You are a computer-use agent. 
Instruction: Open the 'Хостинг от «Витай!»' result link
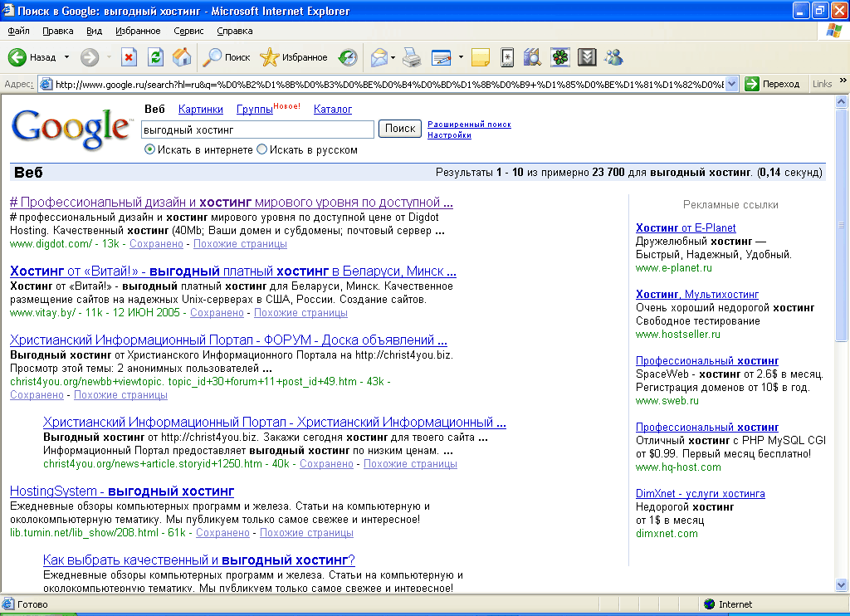point(233,271)
